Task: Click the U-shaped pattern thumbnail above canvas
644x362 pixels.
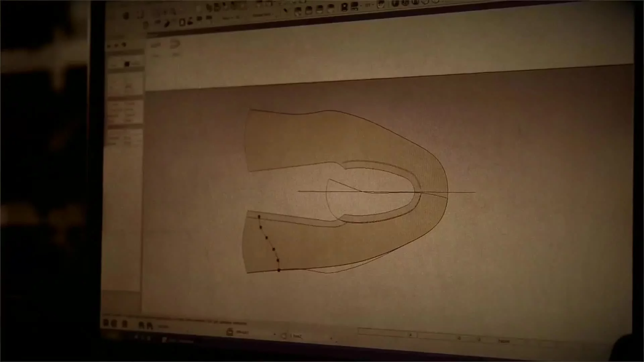Action: pos(175,44)
